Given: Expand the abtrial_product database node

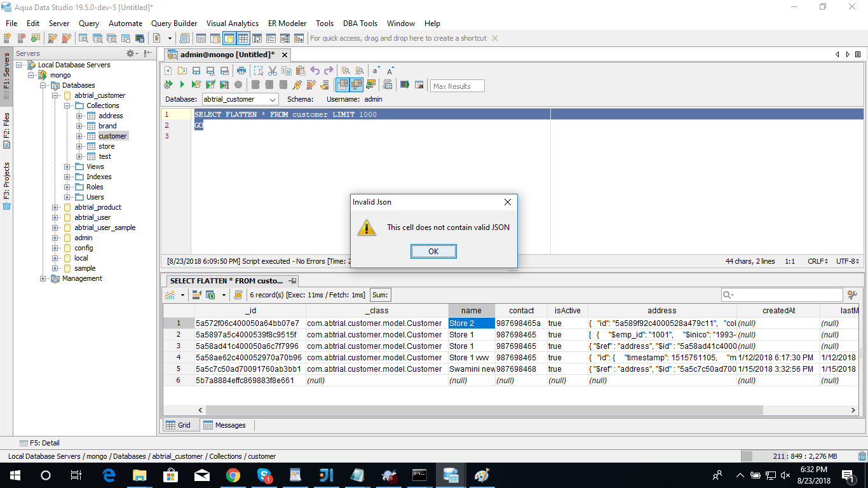Looking at the screenshot, I should (x=56, y=207).
